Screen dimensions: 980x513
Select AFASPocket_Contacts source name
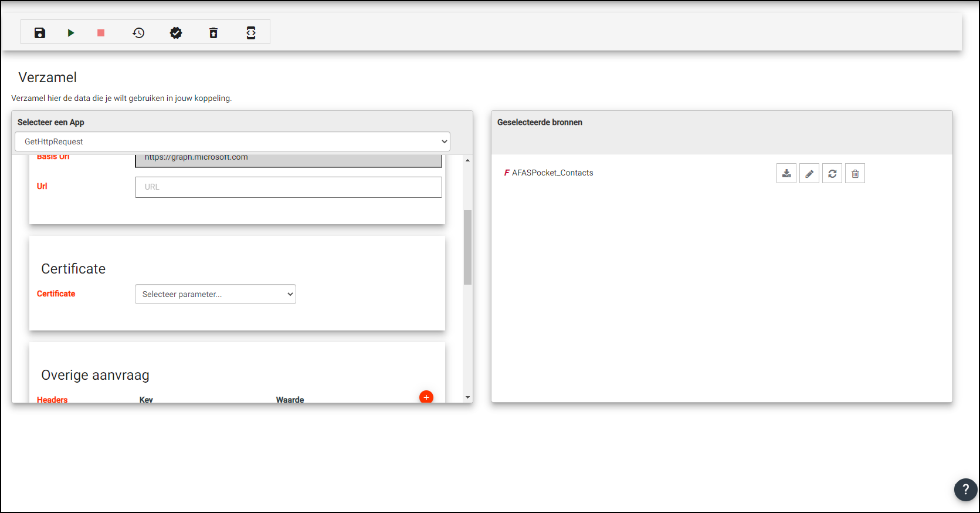pos(552,173)
